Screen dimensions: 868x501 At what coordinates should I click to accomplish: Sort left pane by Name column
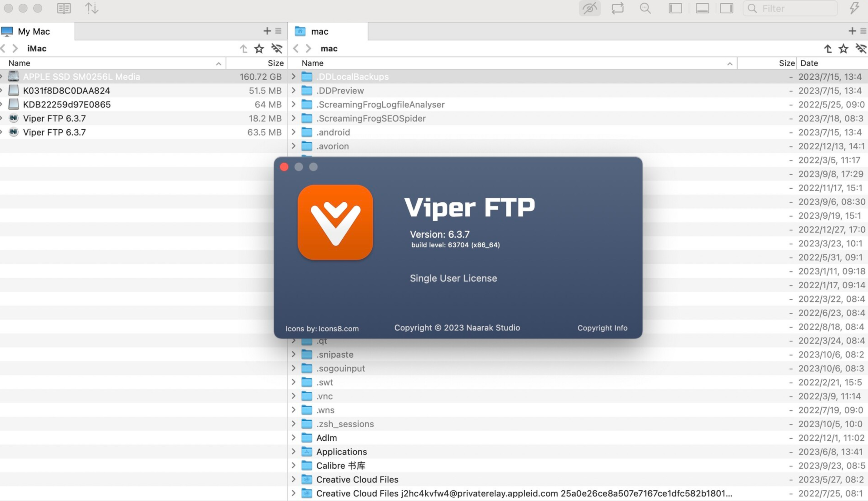point(113,63)
